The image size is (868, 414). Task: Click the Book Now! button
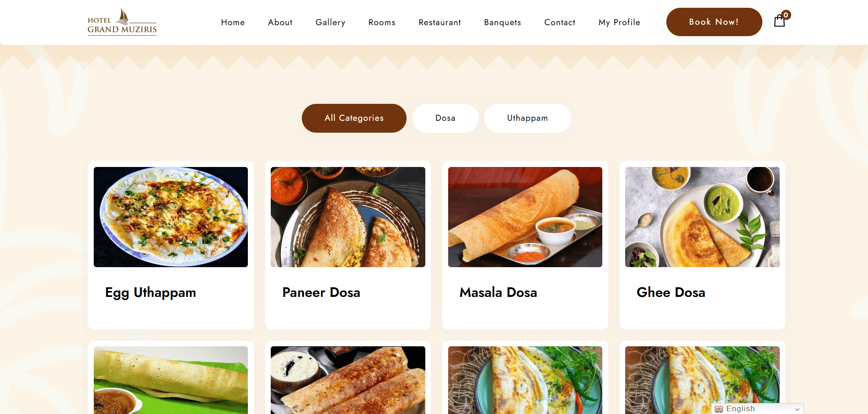click(714, 22)
